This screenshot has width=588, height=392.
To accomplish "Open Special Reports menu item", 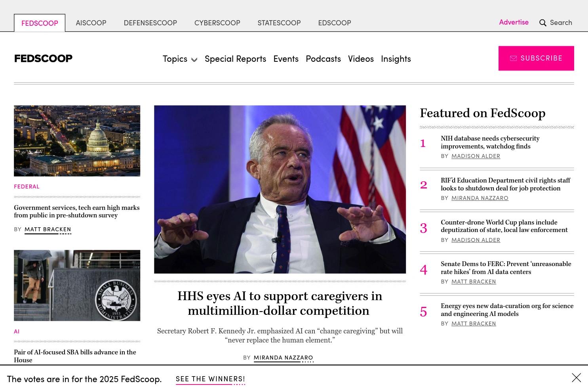I will pyautogui.click(x=236, y=59).
